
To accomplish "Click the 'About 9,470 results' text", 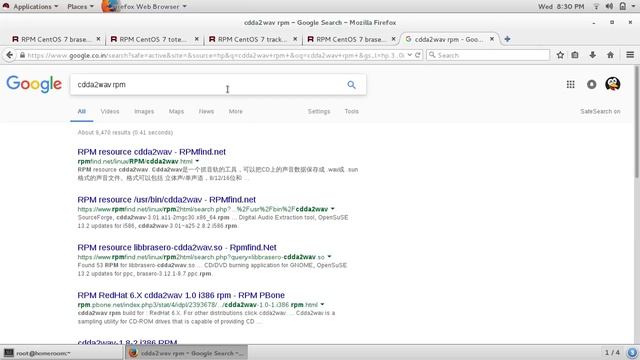I will (125, 133).
